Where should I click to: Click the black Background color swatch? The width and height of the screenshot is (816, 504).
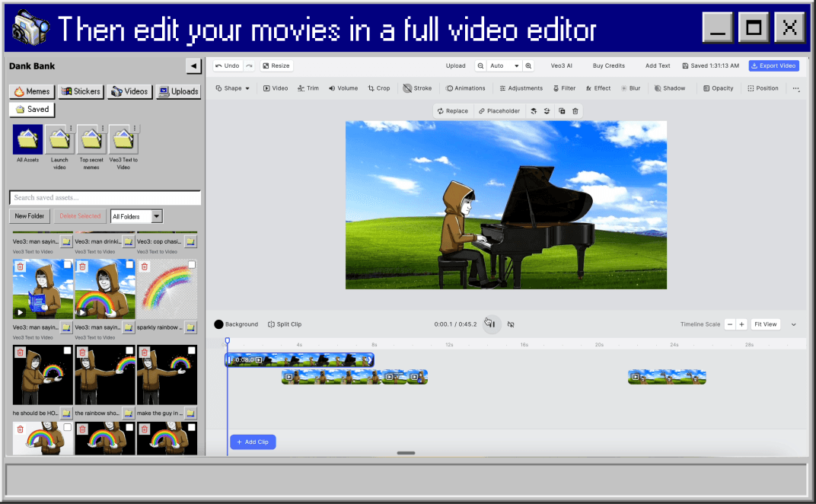point(219,324)
